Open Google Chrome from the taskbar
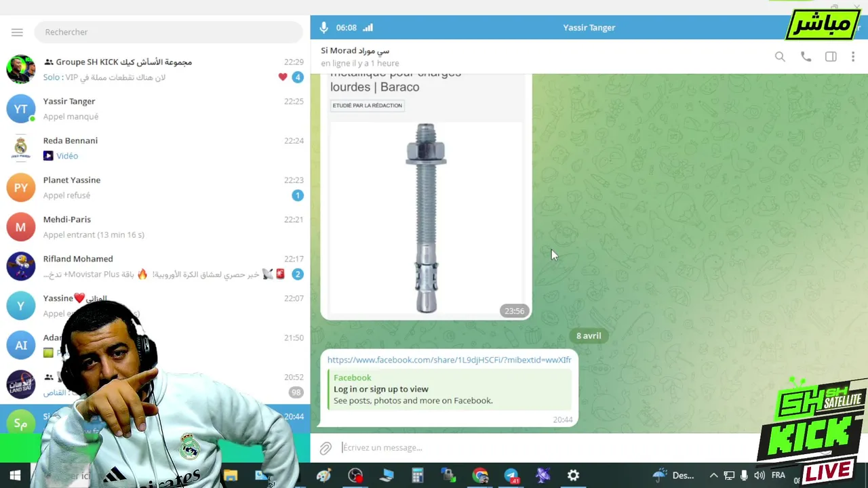 pos(480,476)
